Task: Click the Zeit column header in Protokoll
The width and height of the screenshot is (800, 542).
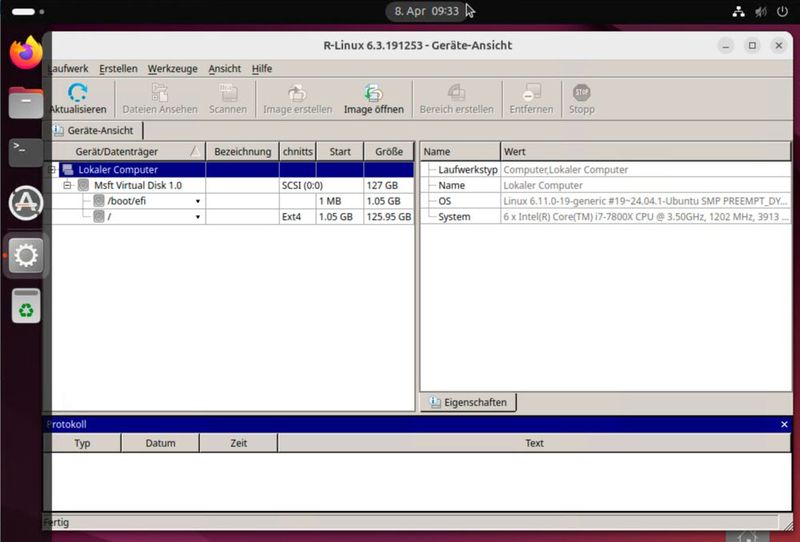Action: click(x=238, y=443)
